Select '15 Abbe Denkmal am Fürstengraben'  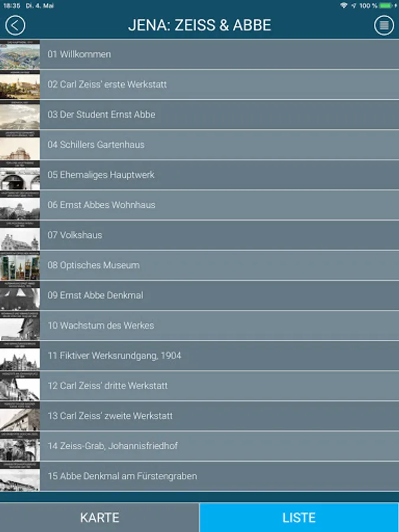[x=200, y=476]
